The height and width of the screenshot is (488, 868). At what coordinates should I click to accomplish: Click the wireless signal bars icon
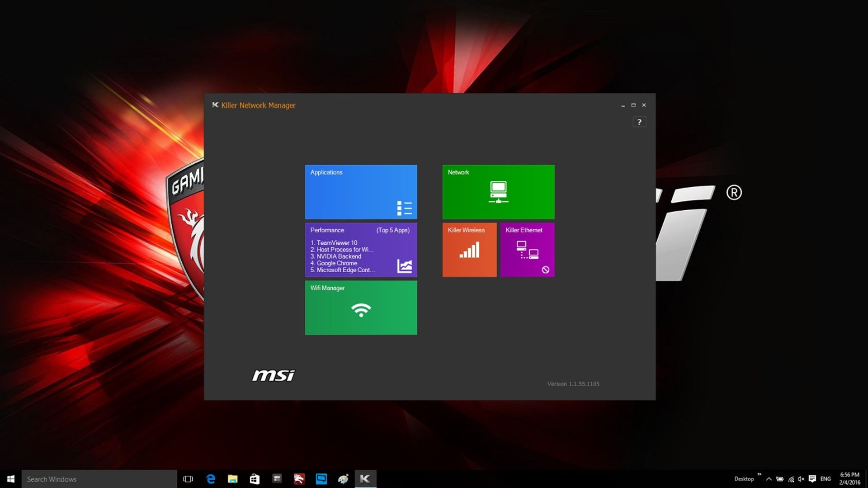pos(469,250)
